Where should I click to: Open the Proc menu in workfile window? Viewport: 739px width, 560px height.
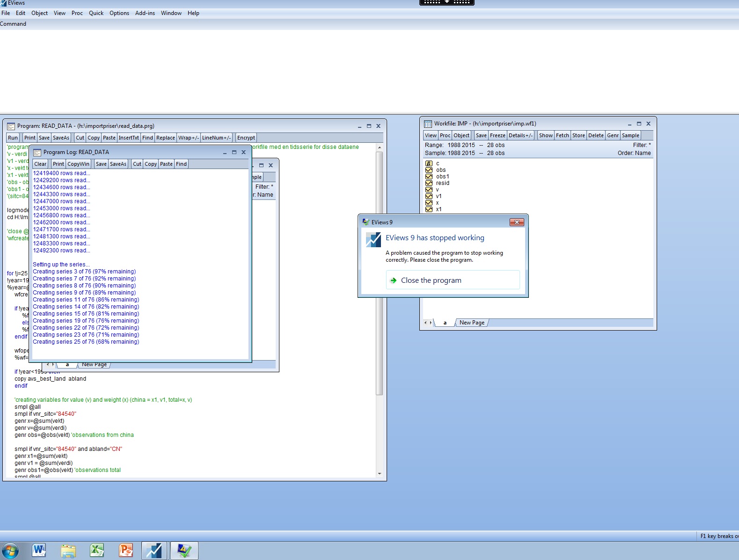(445, 135)
